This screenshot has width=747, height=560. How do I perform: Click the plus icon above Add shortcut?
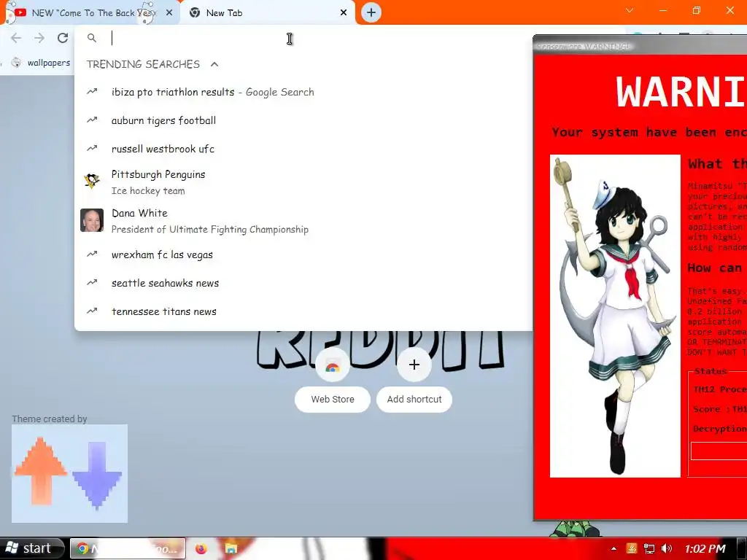coord(414,365)
